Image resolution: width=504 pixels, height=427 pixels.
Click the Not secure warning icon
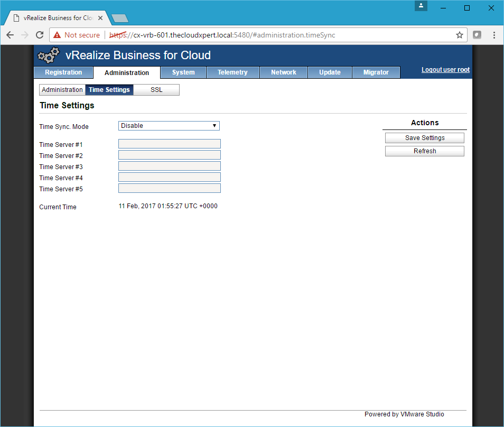point(57,35)
